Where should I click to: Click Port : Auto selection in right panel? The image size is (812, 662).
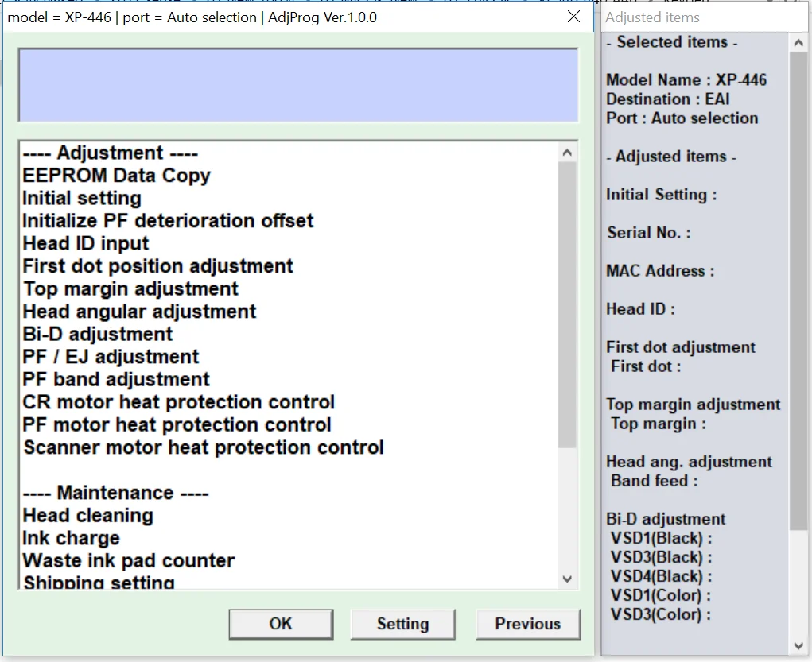coord(682,118)
